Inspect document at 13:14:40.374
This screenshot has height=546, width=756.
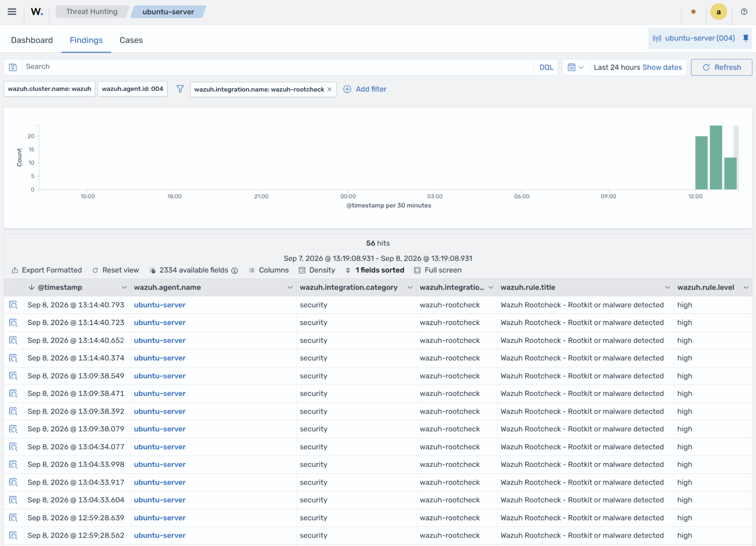[13, 358]
